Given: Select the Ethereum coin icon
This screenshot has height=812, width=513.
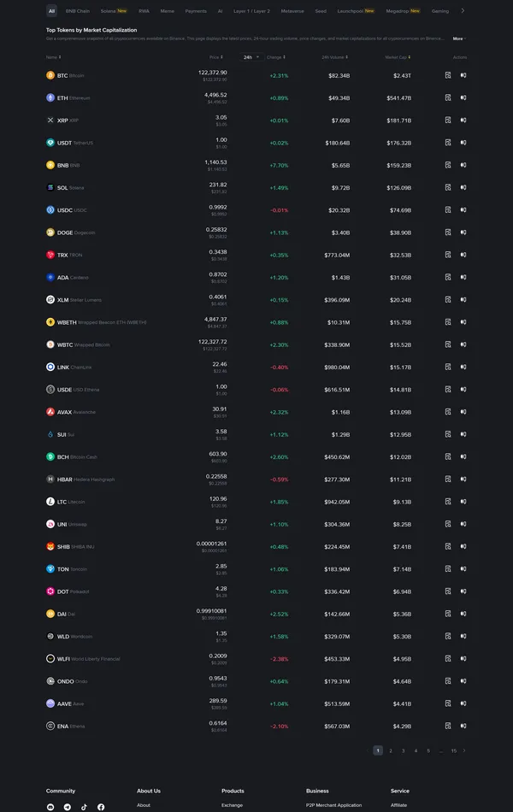Looking at the screenshot, I should (50, 97).
